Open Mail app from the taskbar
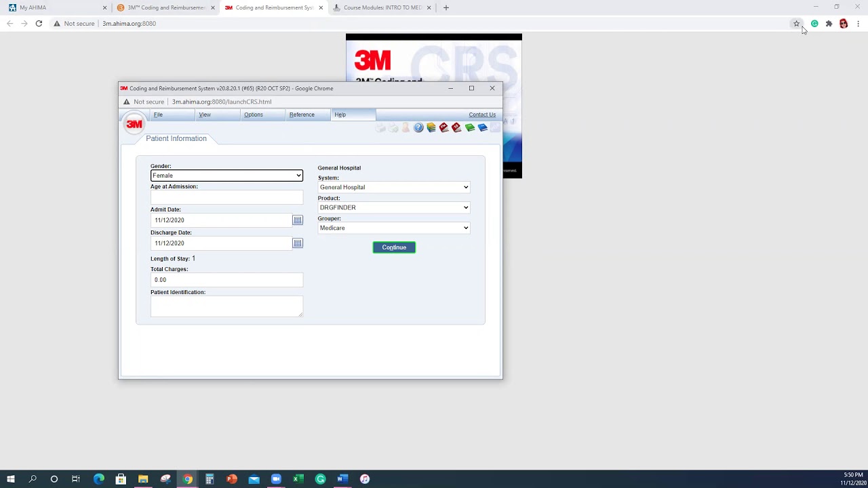This screenshot has width=868, height=488. [x=254, y=479]
